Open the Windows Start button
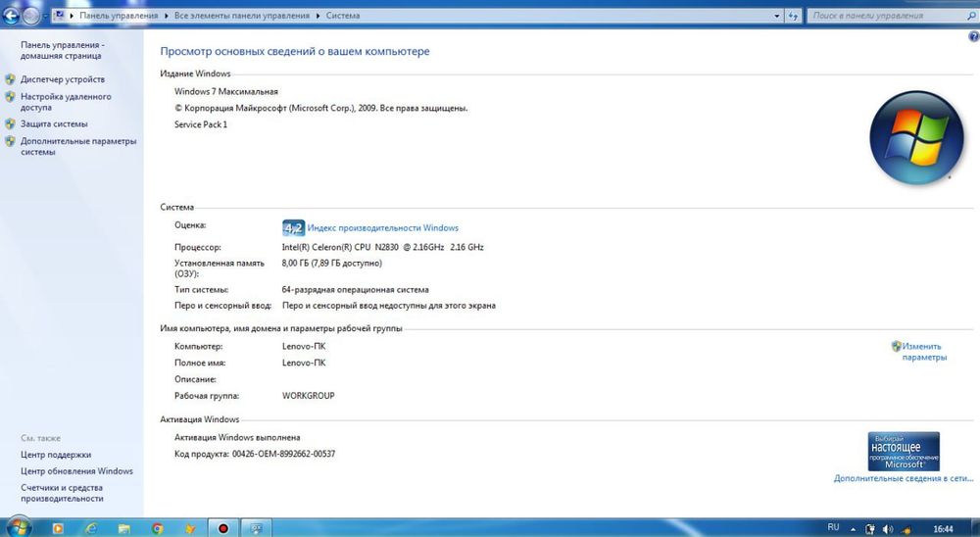This screenshot has width=980, height=537. (18, 527)
